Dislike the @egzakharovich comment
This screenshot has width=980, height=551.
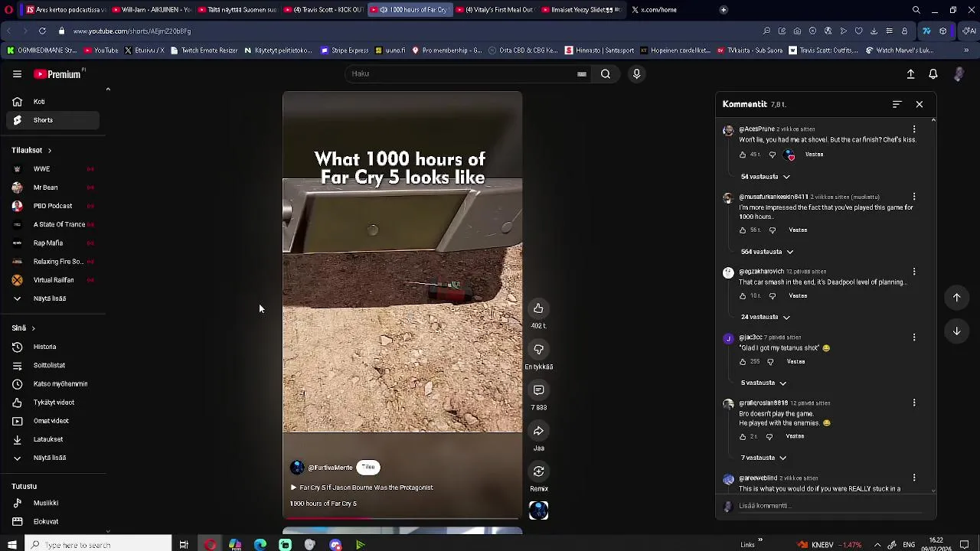[772, 296]
